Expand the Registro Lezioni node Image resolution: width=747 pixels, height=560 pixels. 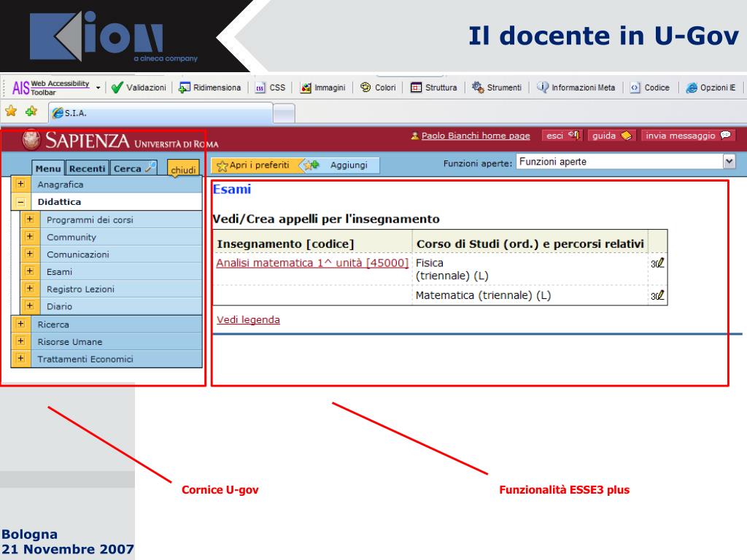[29, 289]
